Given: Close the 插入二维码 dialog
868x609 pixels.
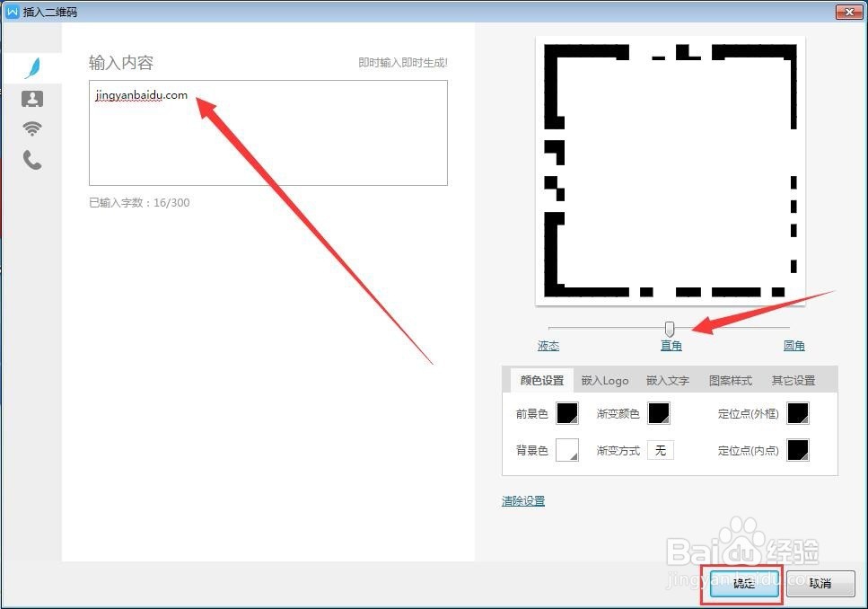Looking at the screenshot, I should [x=849, y=12].
